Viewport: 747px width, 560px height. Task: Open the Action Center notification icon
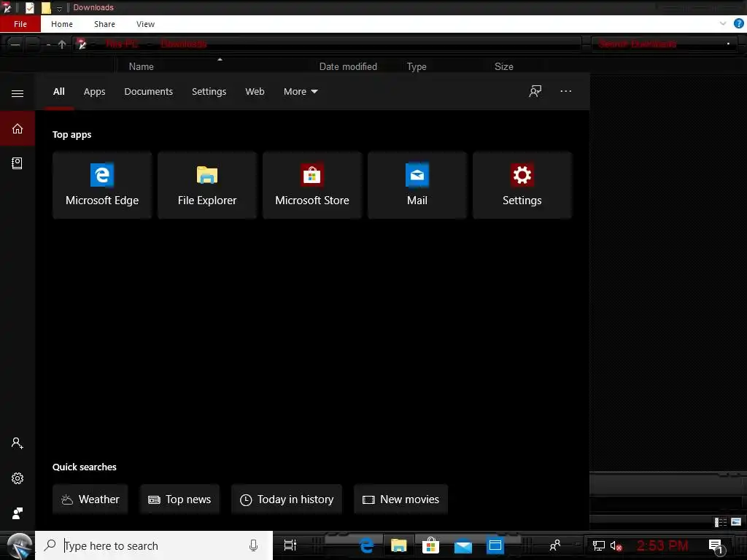716,546
